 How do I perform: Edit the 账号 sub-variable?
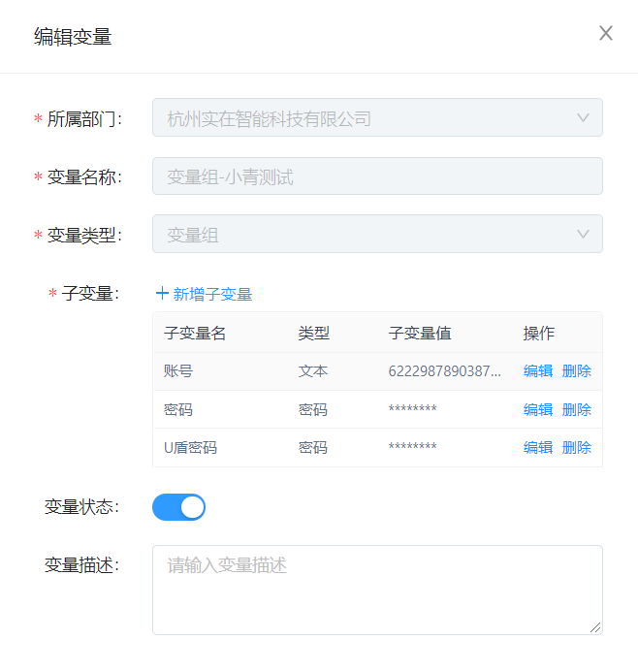pyautogui.click(x=538, y=371)
